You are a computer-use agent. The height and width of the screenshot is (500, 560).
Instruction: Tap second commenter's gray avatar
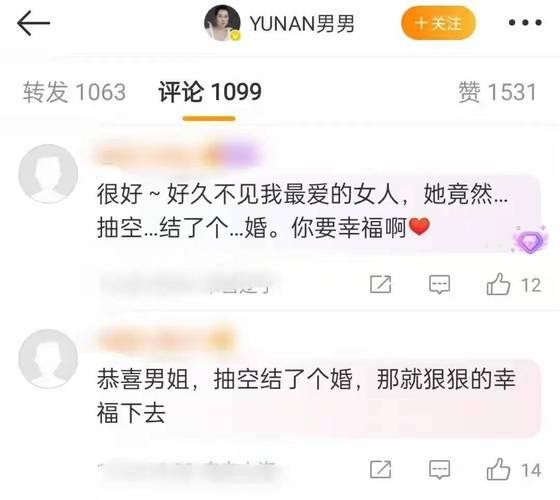pyautogui.click(x=48, y=359)
